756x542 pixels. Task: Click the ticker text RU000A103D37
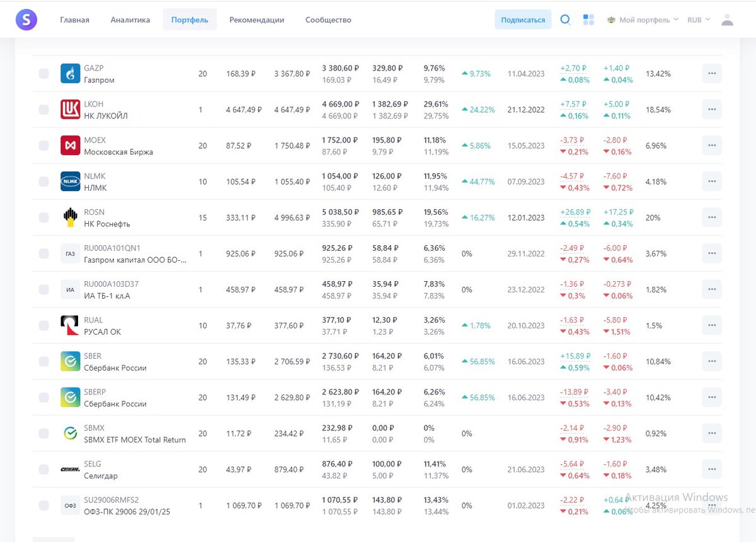[x=112, y=284]
